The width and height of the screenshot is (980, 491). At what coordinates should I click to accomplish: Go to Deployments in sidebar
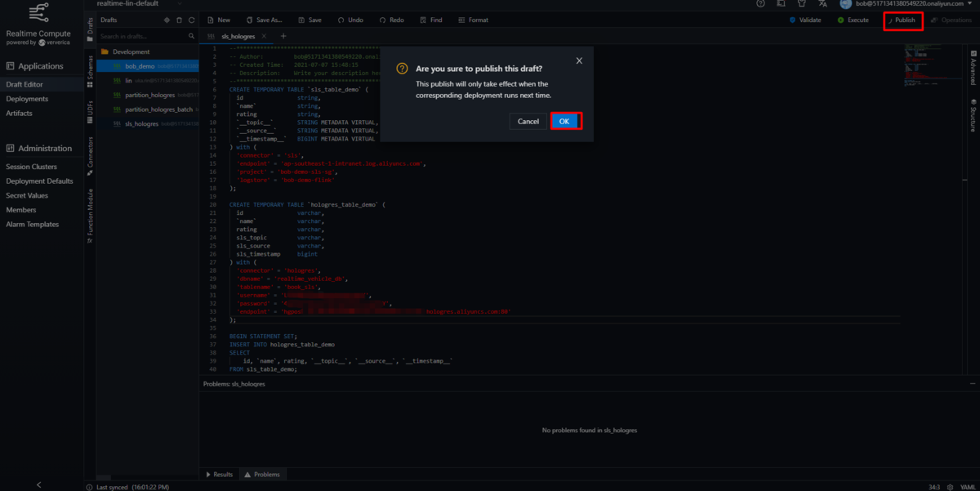tap(27, 99)
